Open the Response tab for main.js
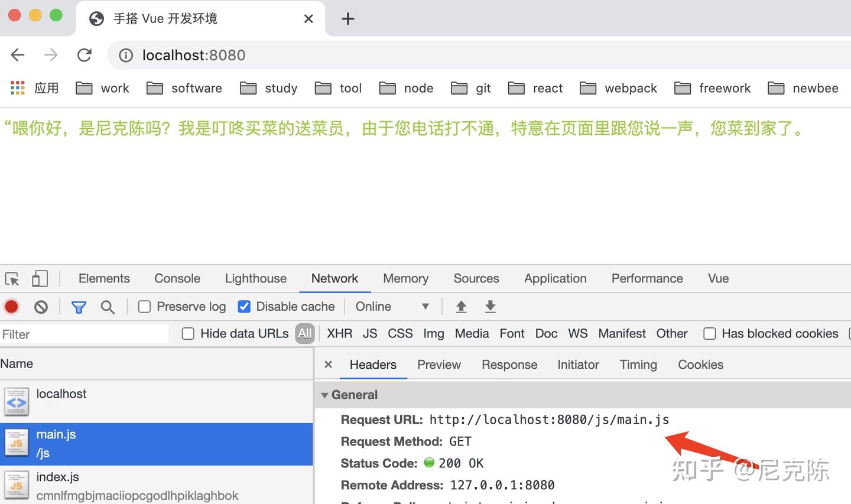The height and width of the screenshot is (504, 851). pyautogui.click(x=509, y=365)
